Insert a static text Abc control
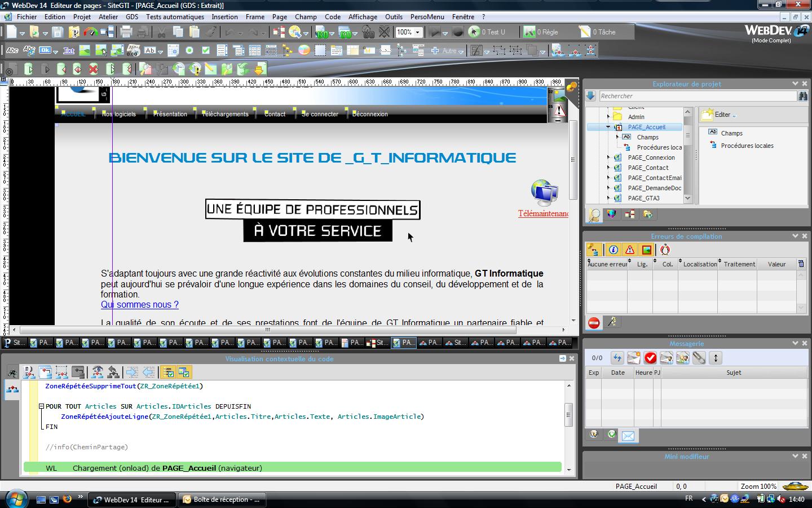The image size is (812, 508). tap(12, 51)
